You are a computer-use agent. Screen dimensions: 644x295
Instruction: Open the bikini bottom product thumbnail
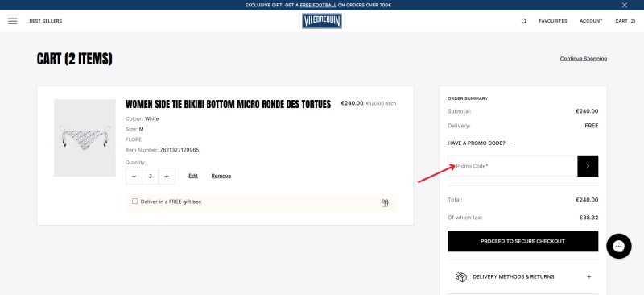click(85, 138)
